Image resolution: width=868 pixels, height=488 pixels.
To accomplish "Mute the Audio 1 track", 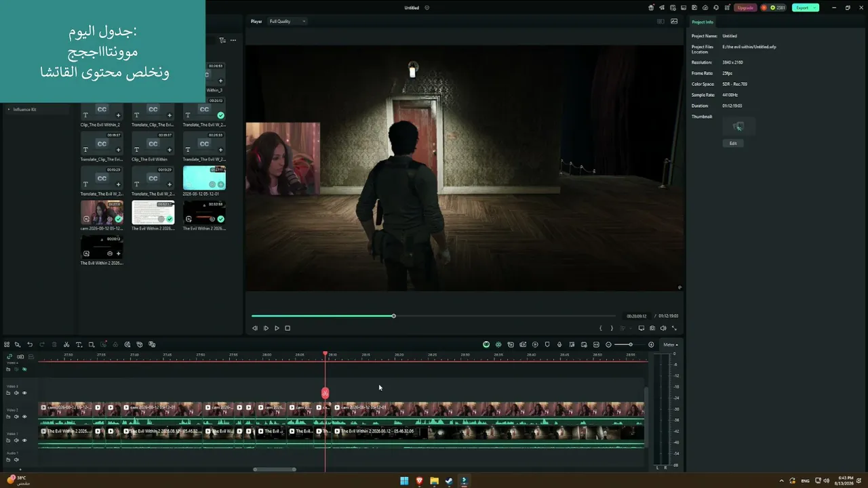I will pyautogui.click(x=16, y=460).
